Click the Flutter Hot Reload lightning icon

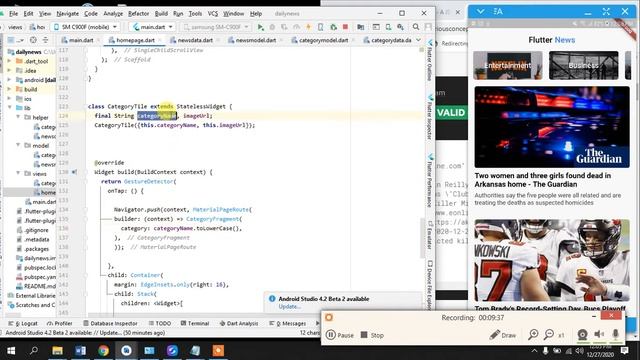coord(309,27)
